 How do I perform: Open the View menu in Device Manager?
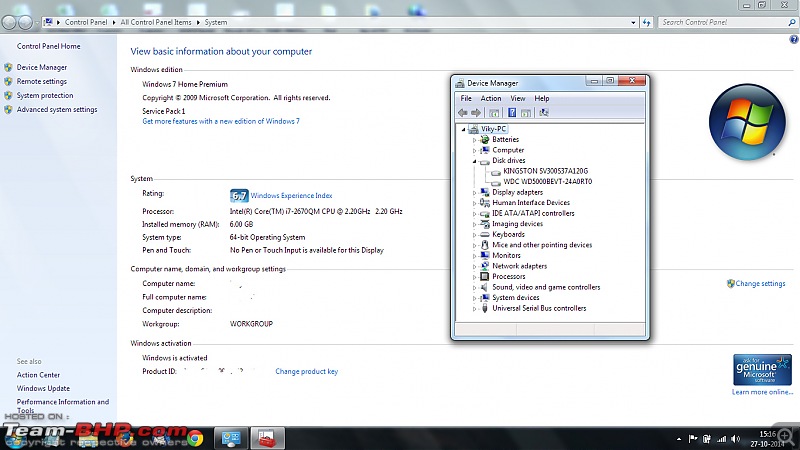518,98
